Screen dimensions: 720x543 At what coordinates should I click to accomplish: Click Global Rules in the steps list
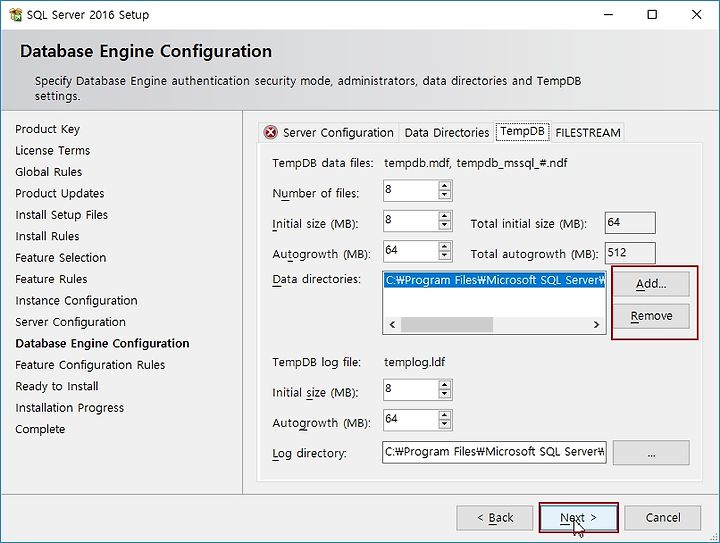(48, 172)
